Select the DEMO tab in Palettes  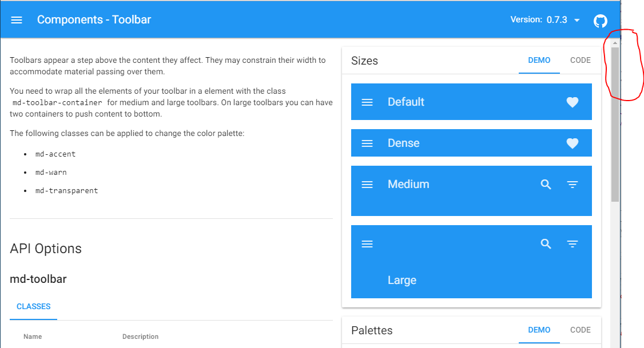coord(539,330)
